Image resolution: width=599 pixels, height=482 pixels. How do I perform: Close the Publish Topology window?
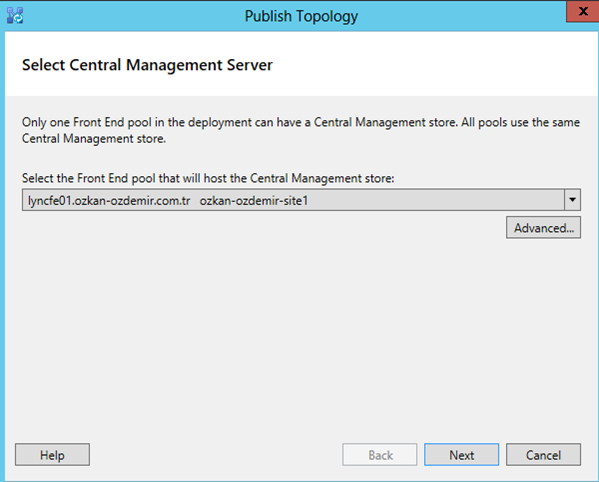tap(583, 11)
